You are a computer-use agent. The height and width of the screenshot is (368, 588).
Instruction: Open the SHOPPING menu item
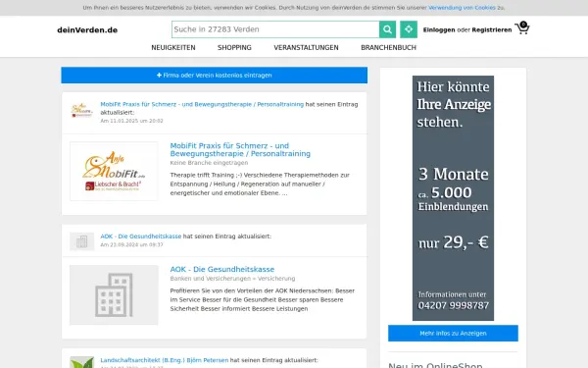pyautogui.click(x=234, y=48)
